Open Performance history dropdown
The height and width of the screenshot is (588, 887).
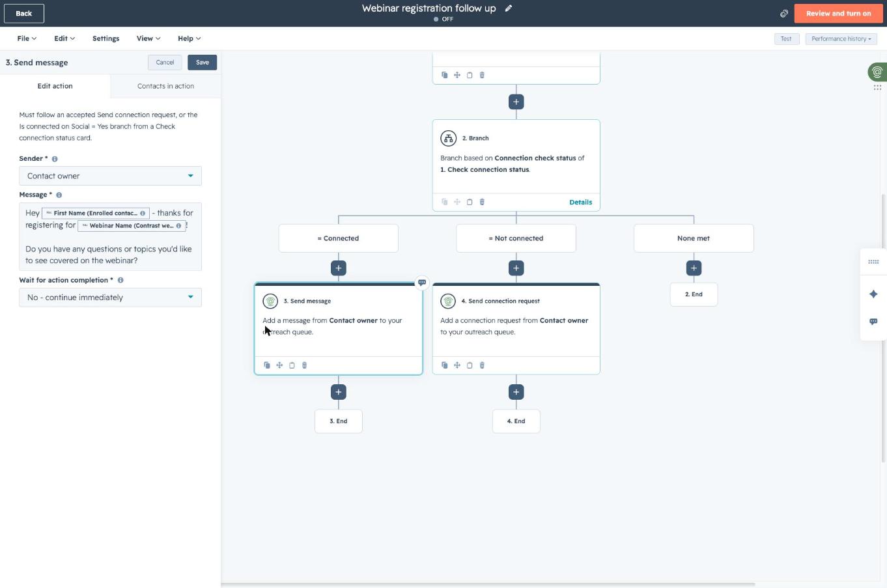(841, 39)
